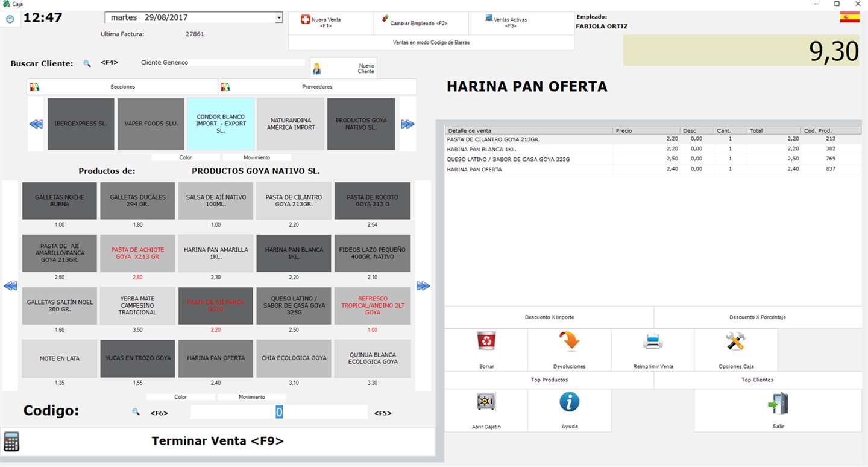Click the Borrar trash bin icon
This screenshot has width=868, height=467.
486,341
